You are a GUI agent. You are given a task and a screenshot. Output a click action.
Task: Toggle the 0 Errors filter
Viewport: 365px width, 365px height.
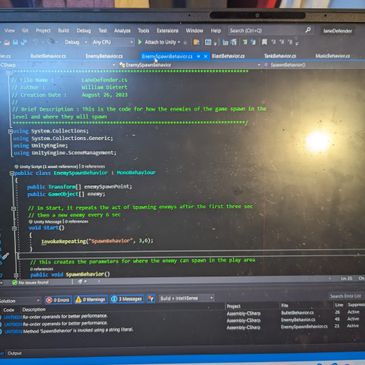58,300
